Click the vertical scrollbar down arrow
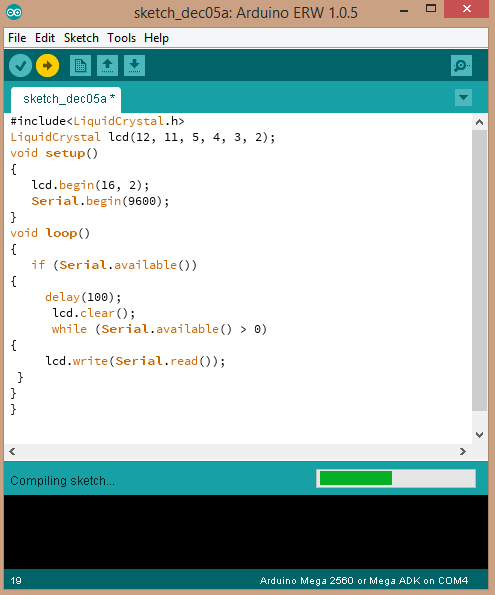This screenshot has width=495, height=595. click(479, 435)
